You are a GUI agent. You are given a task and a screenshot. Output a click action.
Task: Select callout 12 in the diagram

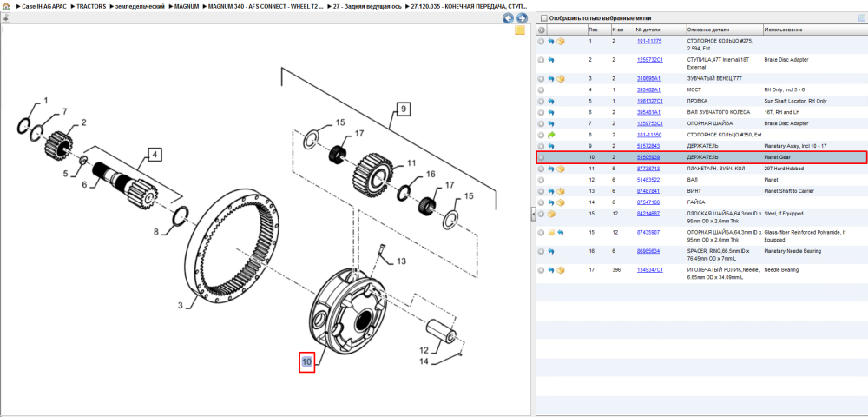click(424, 350)
